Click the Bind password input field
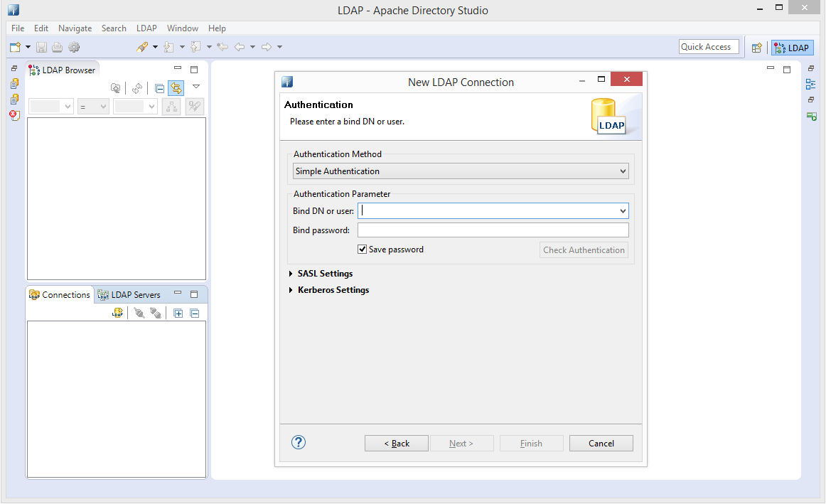Viewport: 826px width, 504px height. [x=493, y=230]
